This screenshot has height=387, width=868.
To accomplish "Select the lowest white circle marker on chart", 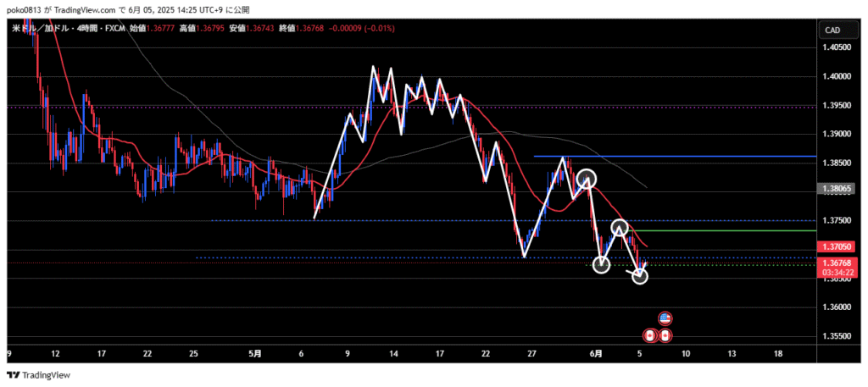I will [640, 275].
